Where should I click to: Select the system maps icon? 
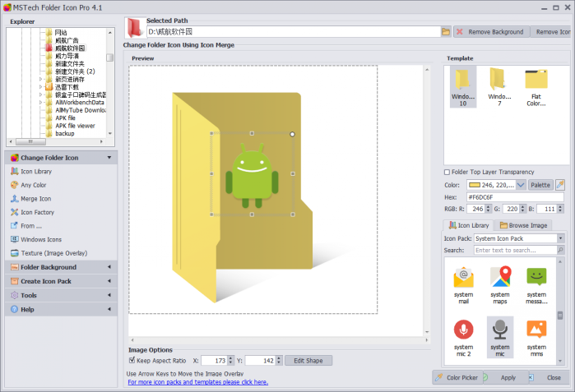(500, 286)
